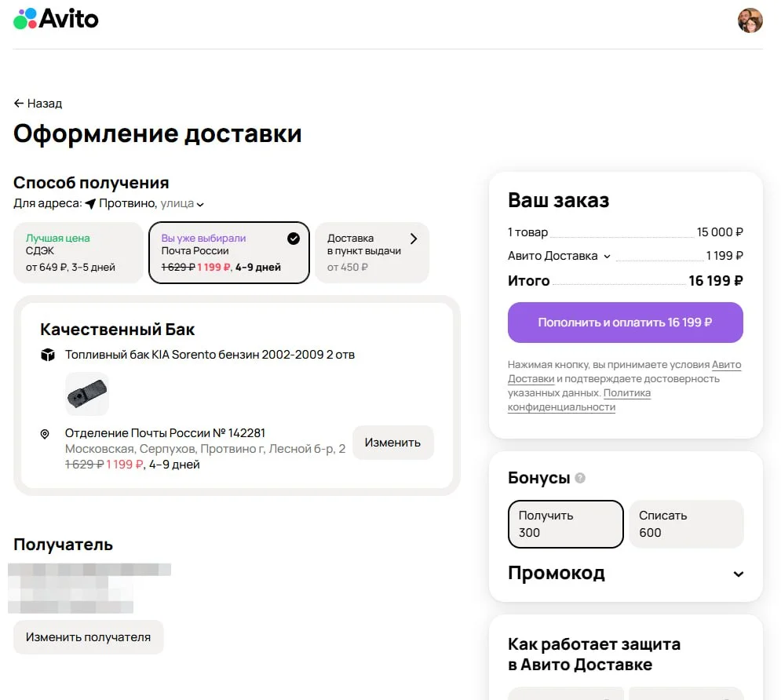Open the Avito logo homepage

click(56, 19)
